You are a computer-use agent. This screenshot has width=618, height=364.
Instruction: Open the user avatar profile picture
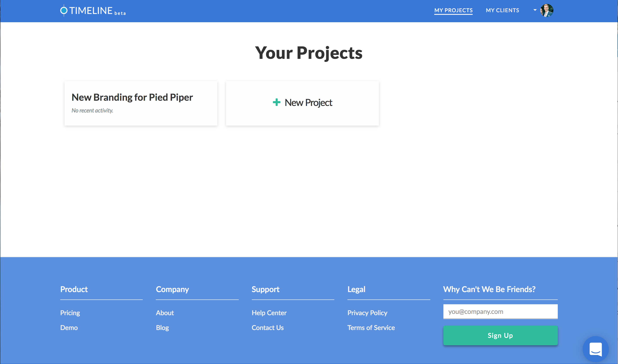tap(547, 10)
